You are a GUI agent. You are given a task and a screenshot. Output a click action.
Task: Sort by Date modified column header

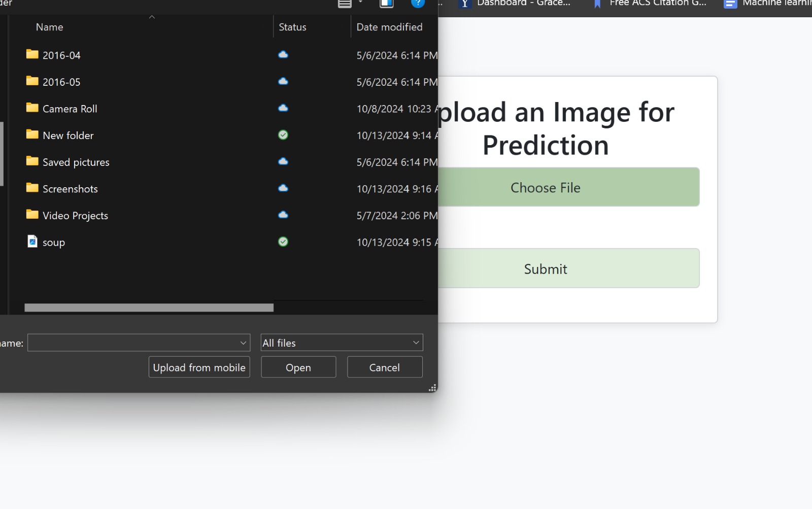point(389,27)
